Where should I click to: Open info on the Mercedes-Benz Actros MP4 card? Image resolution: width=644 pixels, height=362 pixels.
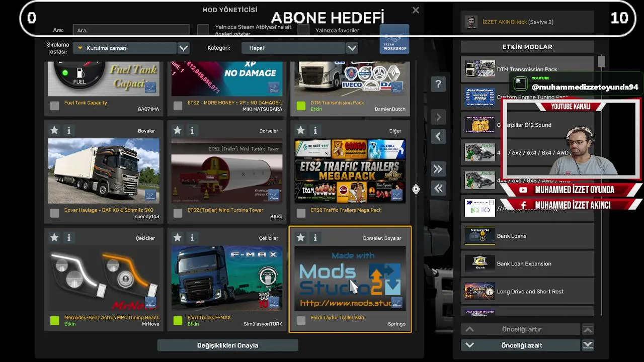[69, 238]
